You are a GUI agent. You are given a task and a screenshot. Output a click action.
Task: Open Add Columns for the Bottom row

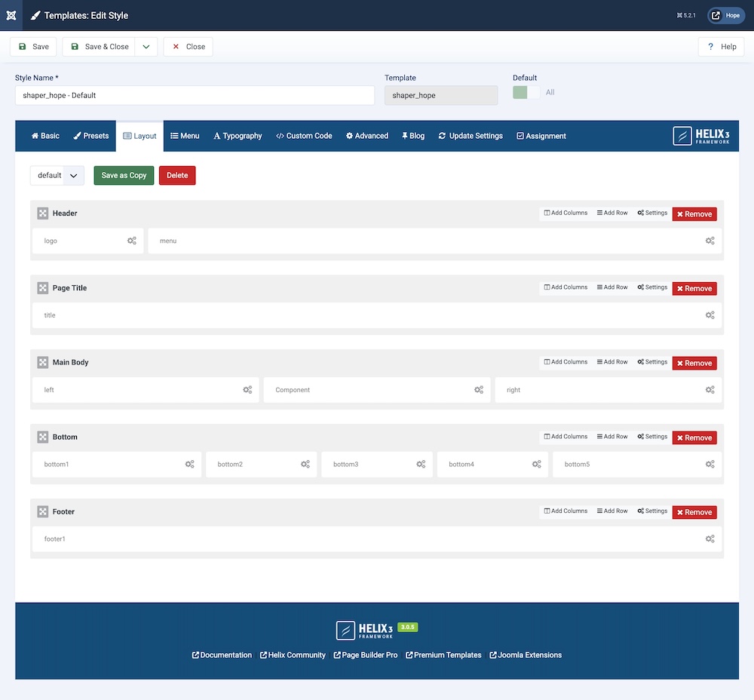click(565, 437)
